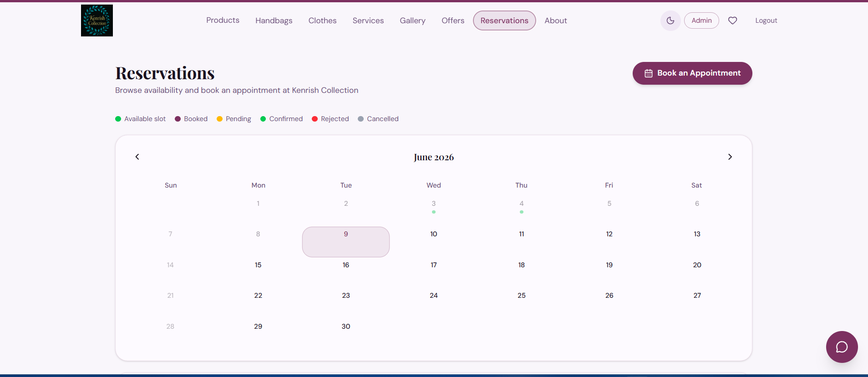The width and height of the screenshot is (868, 377).
Task: Click the 'Pending' legend label
Action: coord(239,119)
